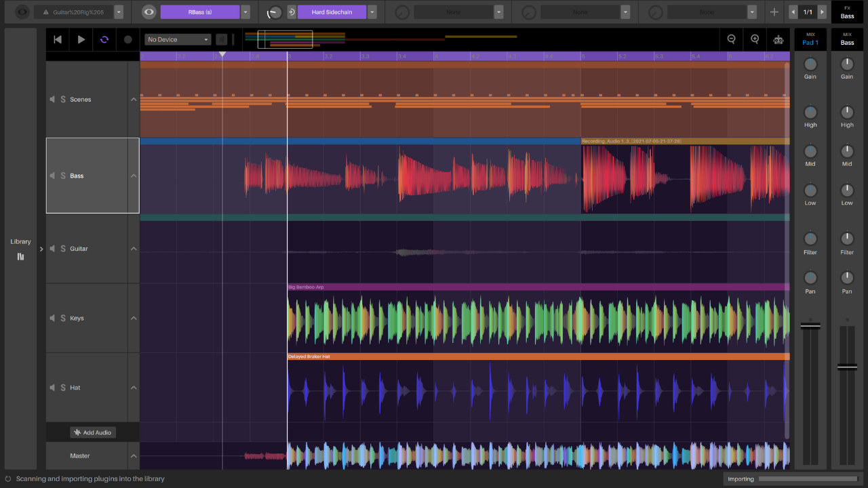
Task: Collapse the Guitar track with chevron
Action: pyautogui.click(x=134, y=249)
